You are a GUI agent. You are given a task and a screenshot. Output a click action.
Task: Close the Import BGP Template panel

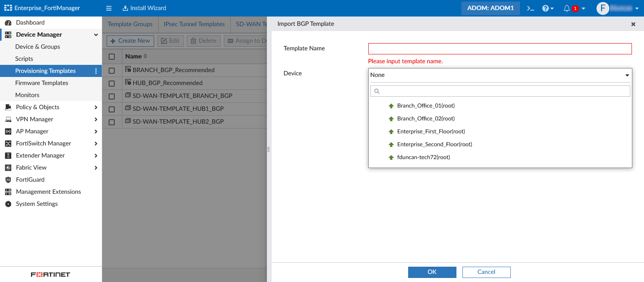(x=633, y=24)
